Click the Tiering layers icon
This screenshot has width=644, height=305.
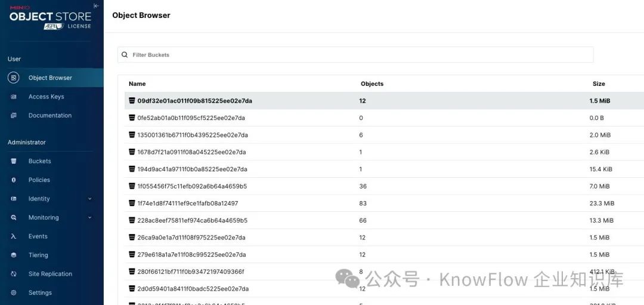click(x=14, y=255)
